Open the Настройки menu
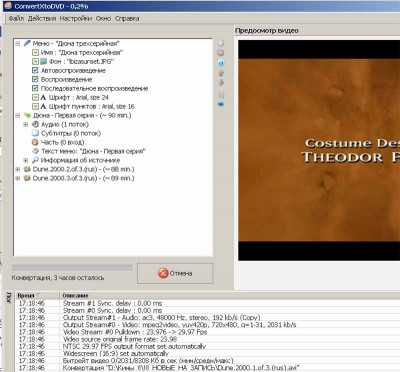 pos(76,19)
